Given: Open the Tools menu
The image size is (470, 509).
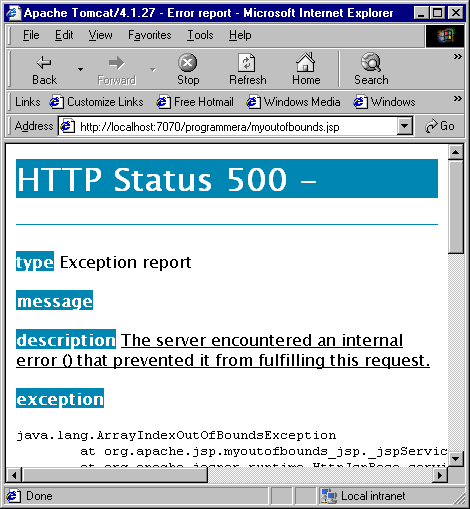Looking at the screenshot, I should [200, 35].
